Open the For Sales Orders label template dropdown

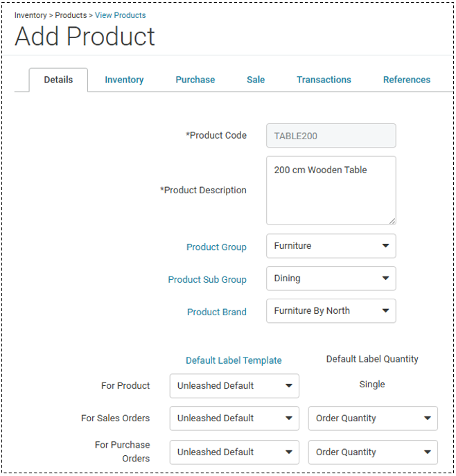click(x=234, y=418)
